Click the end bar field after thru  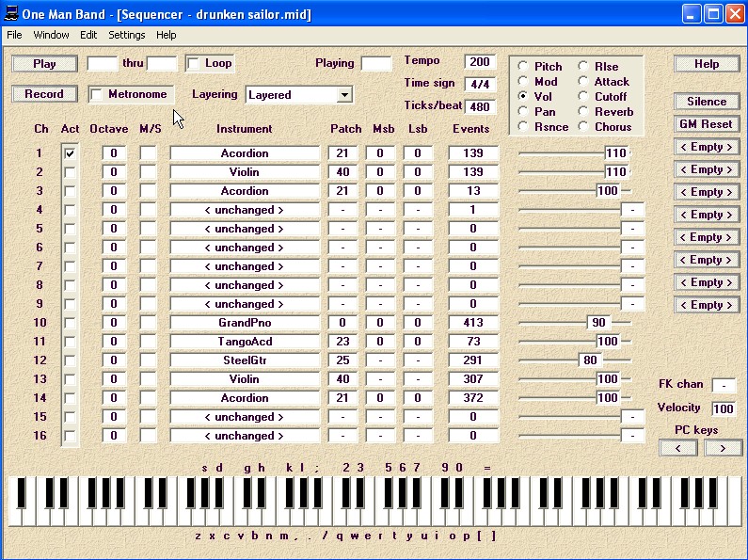click(x=162, y=63)
